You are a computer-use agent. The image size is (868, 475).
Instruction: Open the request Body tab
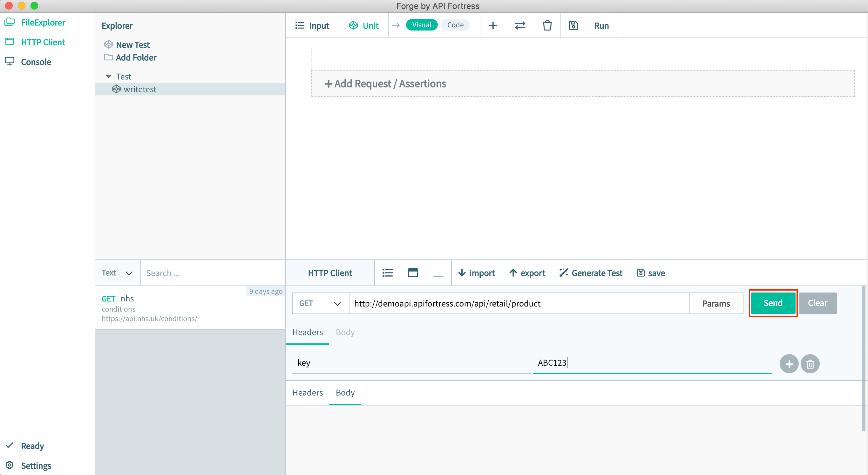point(345,332)
